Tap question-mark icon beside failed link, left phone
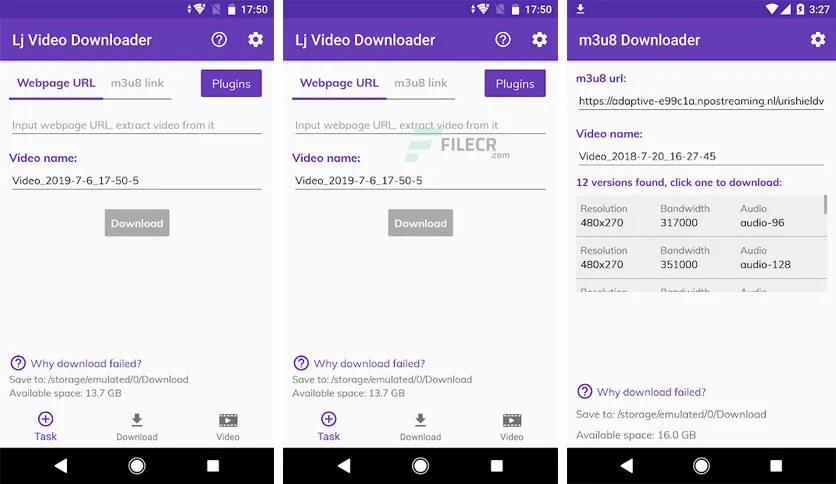This screenshot has width=836, height=484. [x=18, y=364]
